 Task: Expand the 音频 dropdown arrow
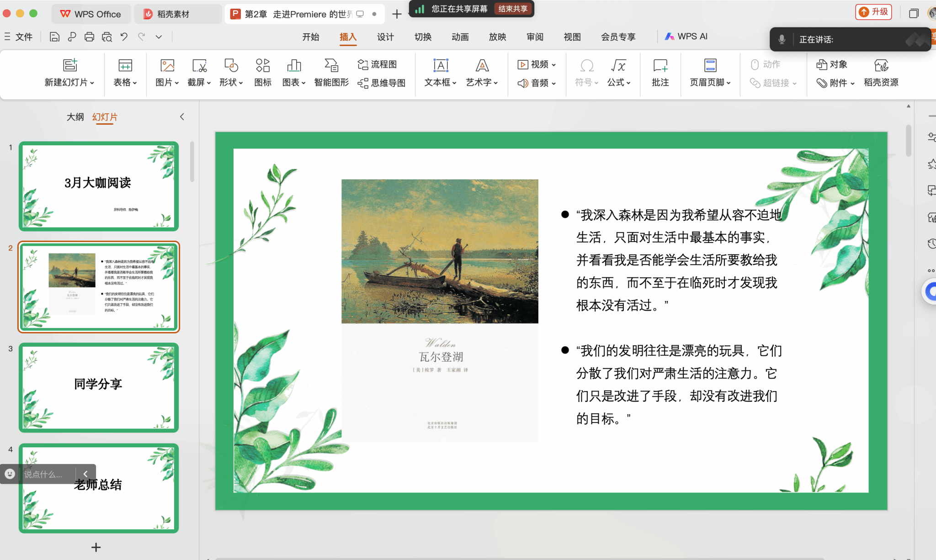[x=554, y=83]
